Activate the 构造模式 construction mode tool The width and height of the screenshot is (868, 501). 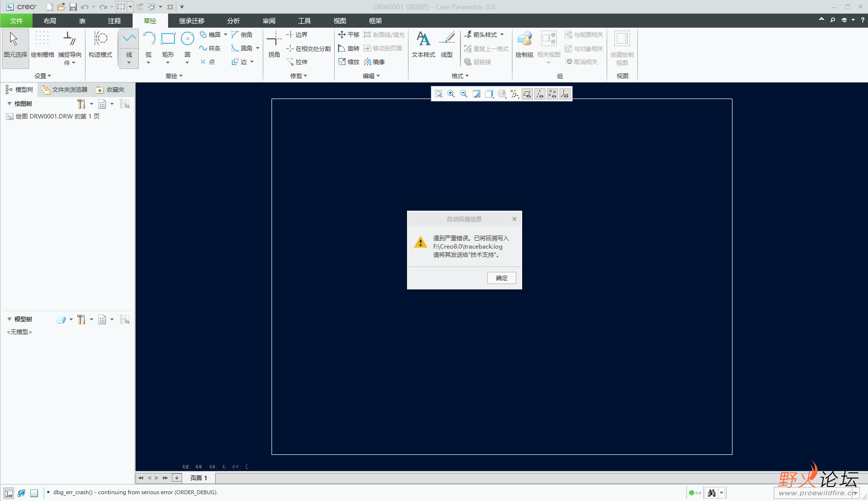[101, 45]
